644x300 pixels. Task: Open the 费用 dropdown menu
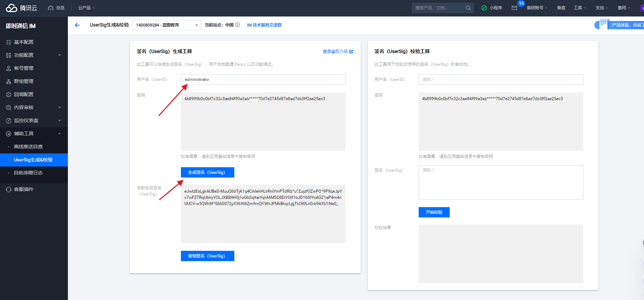click(x=624, y=8)
